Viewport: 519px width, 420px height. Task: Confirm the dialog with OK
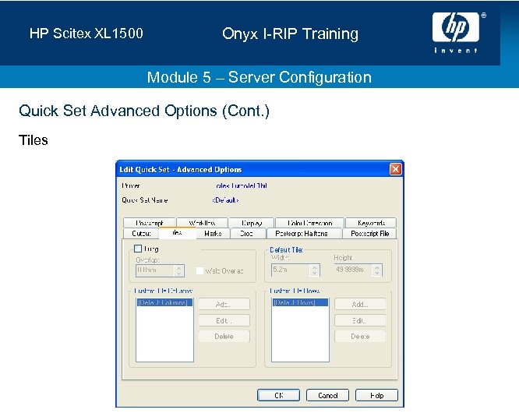[279, 395]
